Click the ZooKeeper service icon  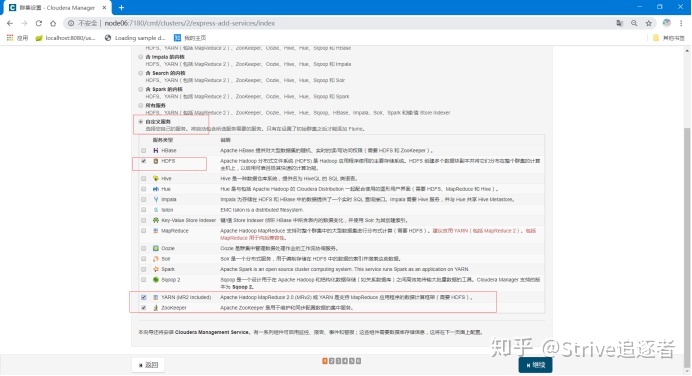coord(155,308)
